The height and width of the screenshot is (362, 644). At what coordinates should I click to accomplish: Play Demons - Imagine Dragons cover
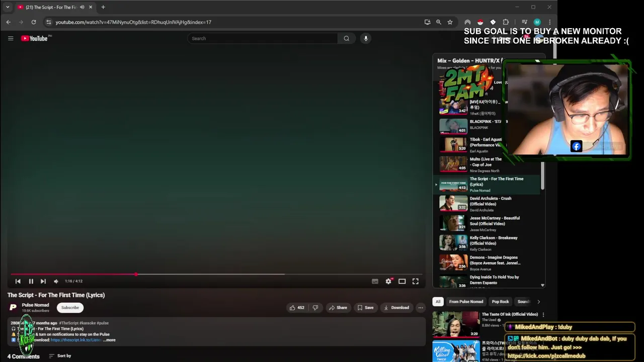[x=486, y=262]
